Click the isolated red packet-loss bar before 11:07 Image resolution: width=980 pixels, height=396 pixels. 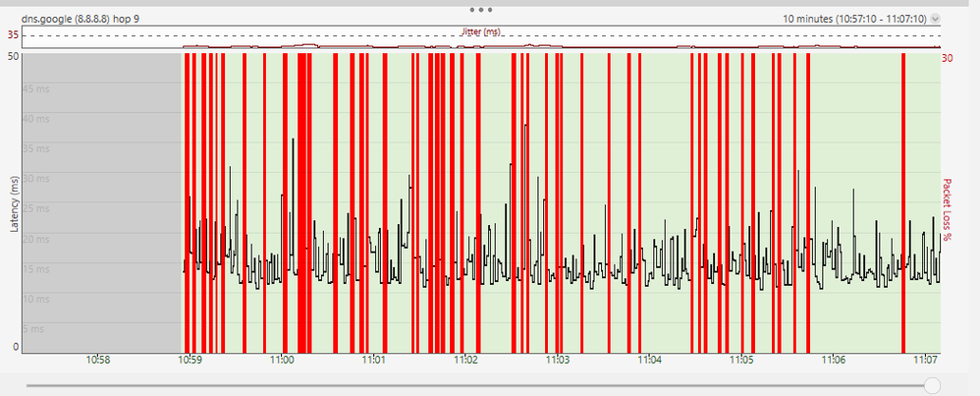903,203
